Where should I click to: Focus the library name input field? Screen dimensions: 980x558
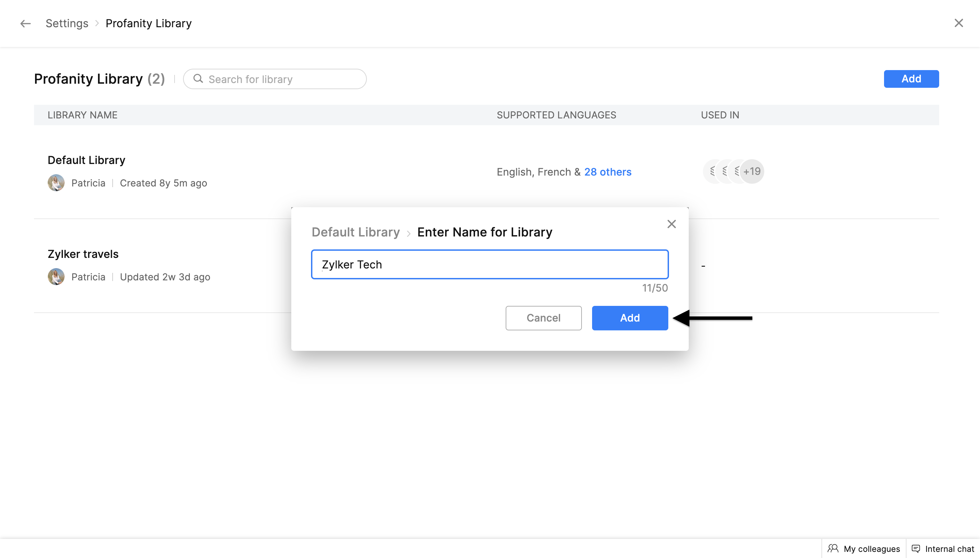[489, 264]
